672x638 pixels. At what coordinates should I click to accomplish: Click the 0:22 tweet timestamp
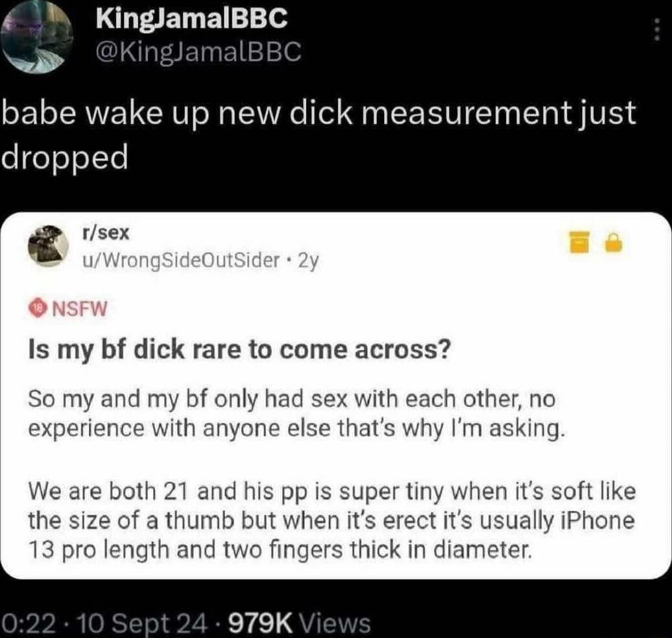pyautogui.click(x=30, y=624)
